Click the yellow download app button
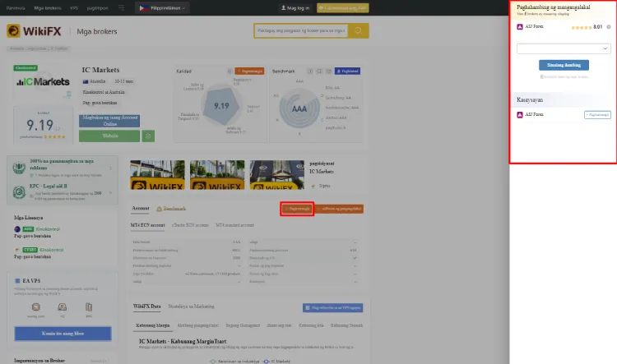The width and height of the screenshot is (617, 364). tap(343, 8)
